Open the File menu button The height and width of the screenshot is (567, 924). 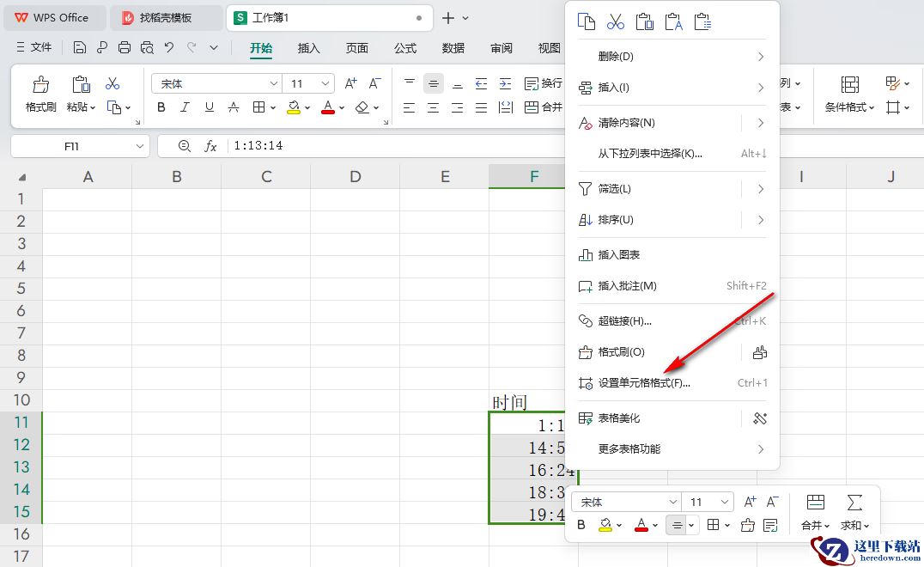tap(34, 47)
